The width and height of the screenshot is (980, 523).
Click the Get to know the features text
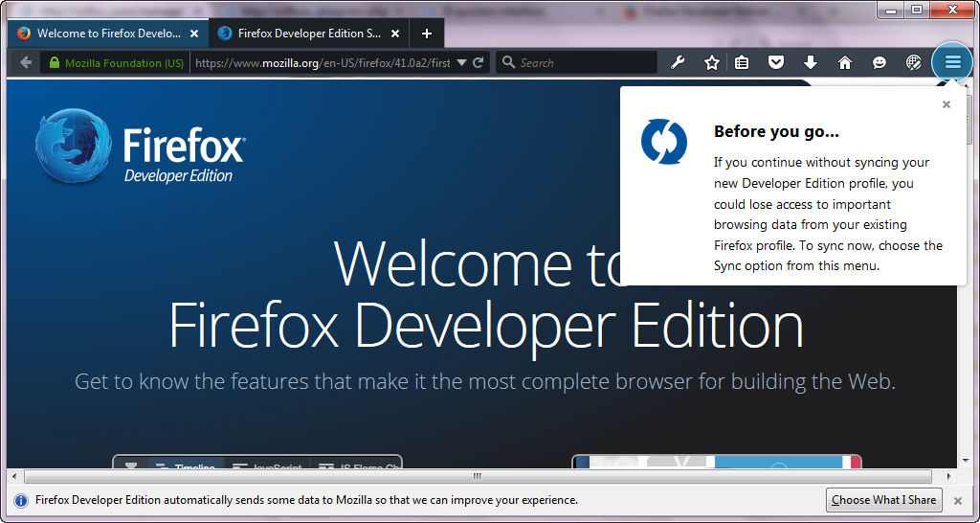(x=485, y=381)
